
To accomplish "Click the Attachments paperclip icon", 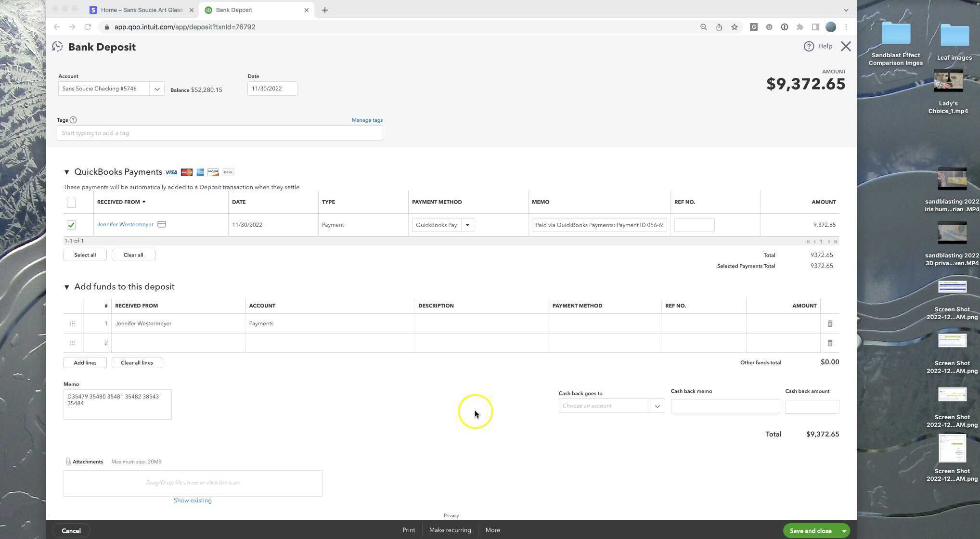I will 68,462.
